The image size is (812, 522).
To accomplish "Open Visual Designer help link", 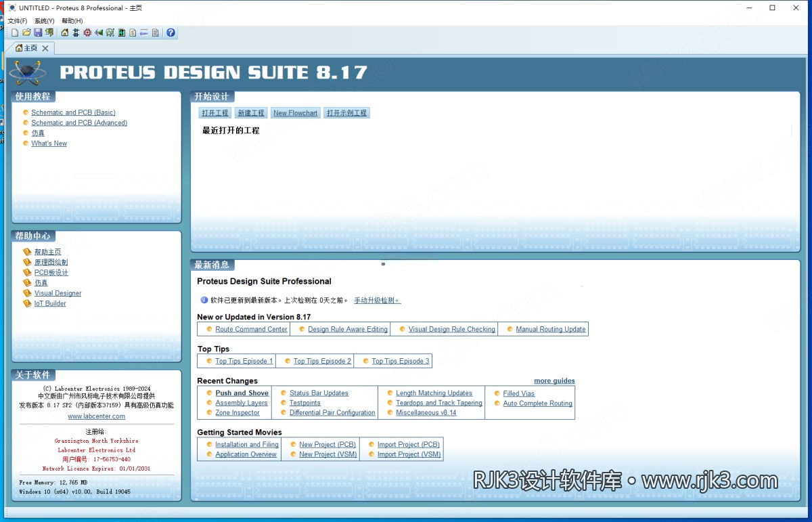I will pos(58,293).
